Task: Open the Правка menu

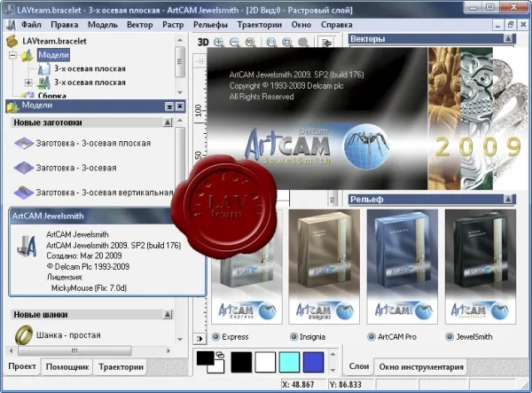Action: pyautogui.click(x=65, y=25)
